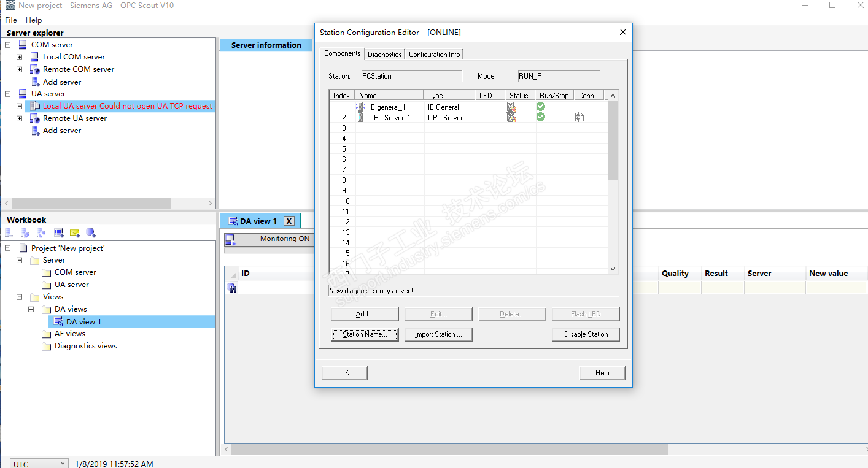Collapse the DA views folder
Viewport: 868px width, 468px height.
31,309
